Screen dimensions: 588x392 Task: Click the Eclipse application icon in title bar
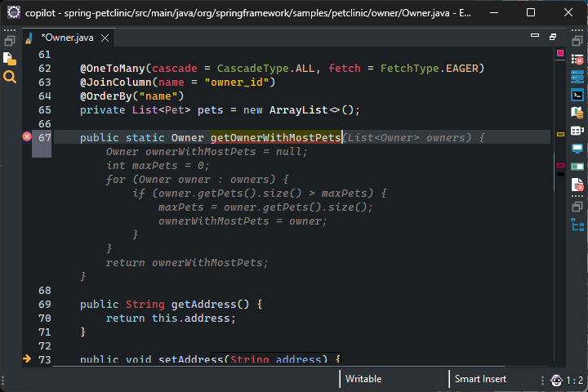pyautogui.click(x=14, y=12)
